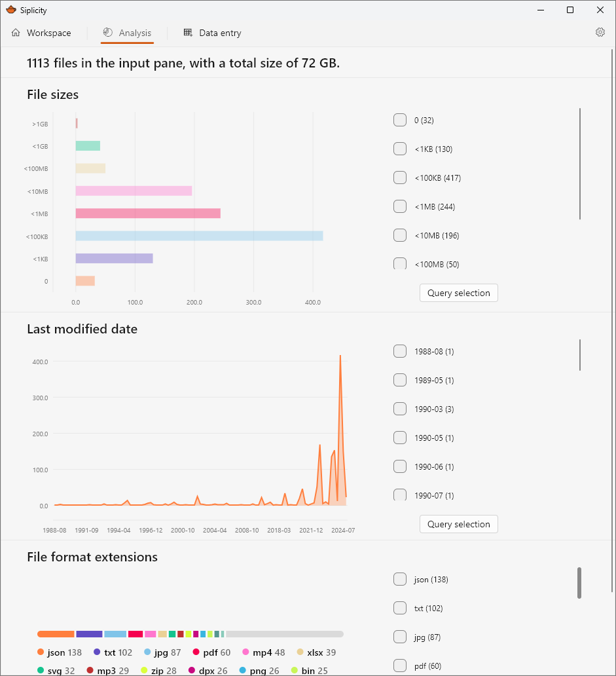Image resolution: width=616 pixels, height=676 pixels.
Task: Switch to the Workspace tab
Action: click(x=48, y=32)
